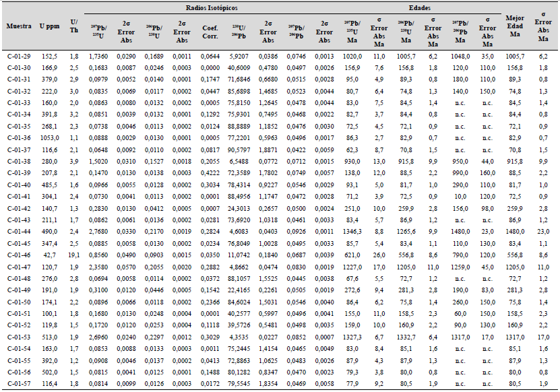Click sample label C-01-36
The image size is (560, 392).
point(18,137)
